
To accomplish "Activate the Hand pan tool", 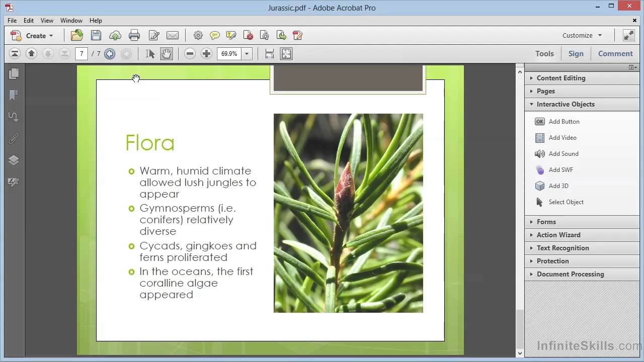I will pos(167,53).
